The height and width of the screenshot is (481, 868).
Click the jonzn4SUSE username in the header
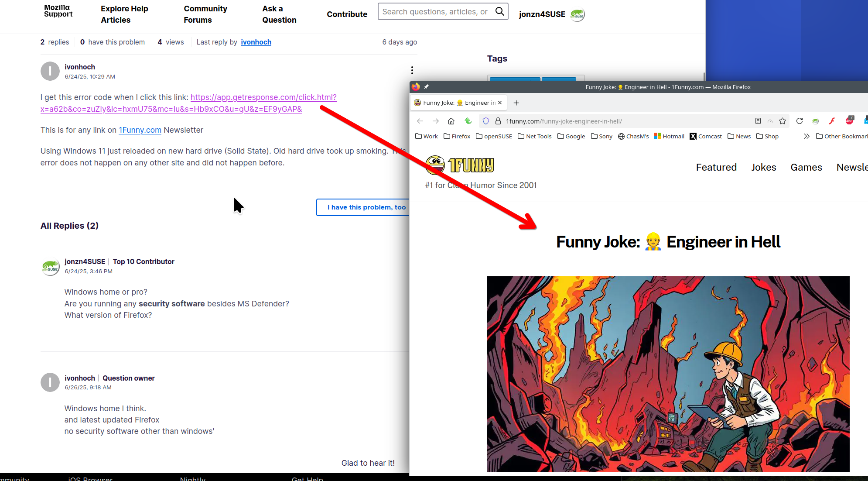tap(542, 14)
